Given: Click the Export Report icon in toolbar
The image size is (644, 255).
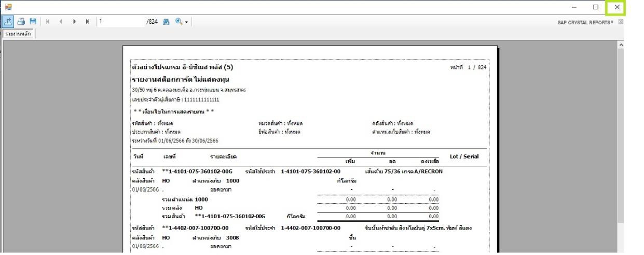Looking at the screenshot, I should coord(8,22).
